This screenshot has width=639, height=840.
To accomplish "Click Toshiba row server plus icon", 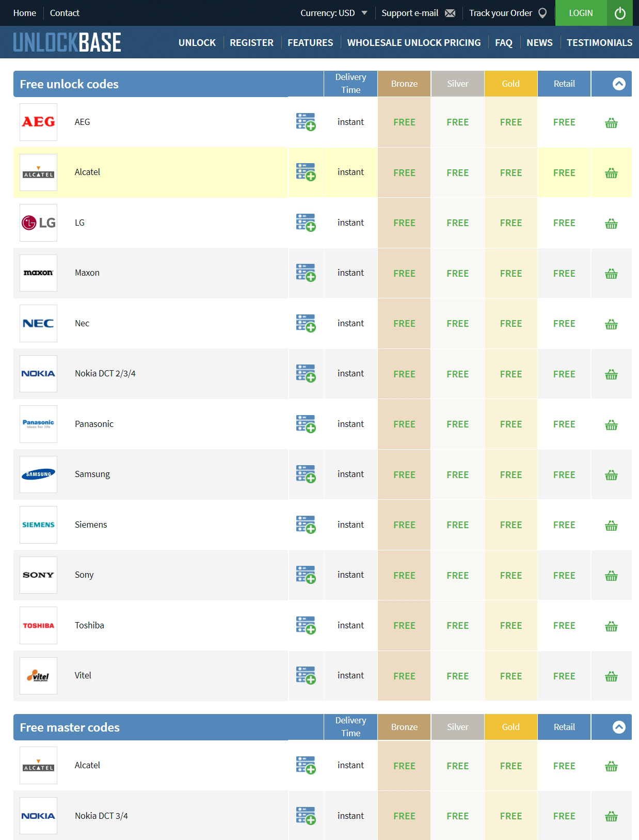I will tap(306, 625).
